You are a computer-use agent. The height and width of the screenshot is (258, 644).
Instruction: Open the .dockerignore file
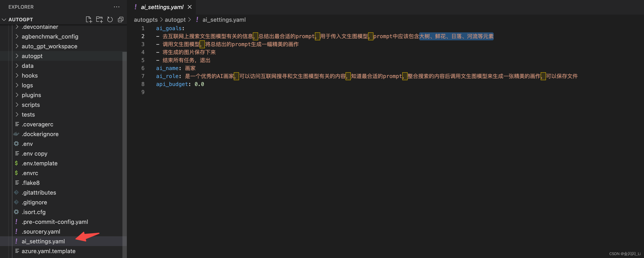[40, 134]
